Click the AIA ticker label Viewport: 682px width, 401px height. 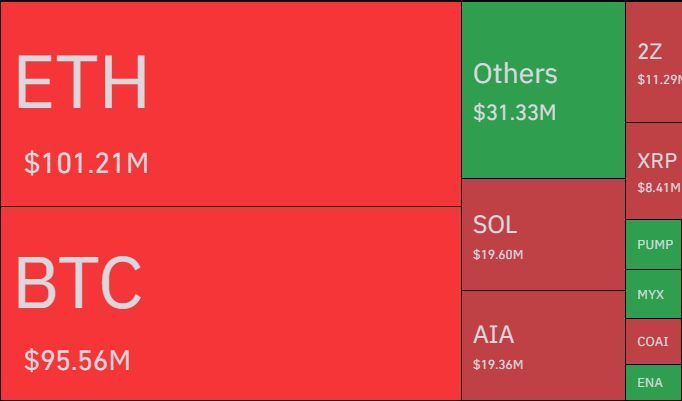tap(493, 335)
